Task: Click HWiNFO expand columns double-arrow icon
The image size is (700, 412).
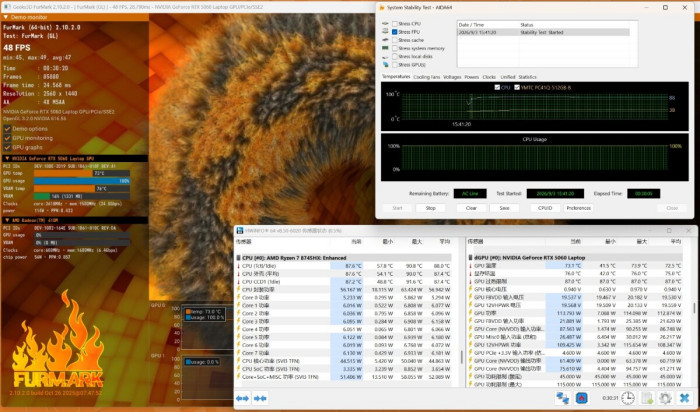Action: point(242,398)
